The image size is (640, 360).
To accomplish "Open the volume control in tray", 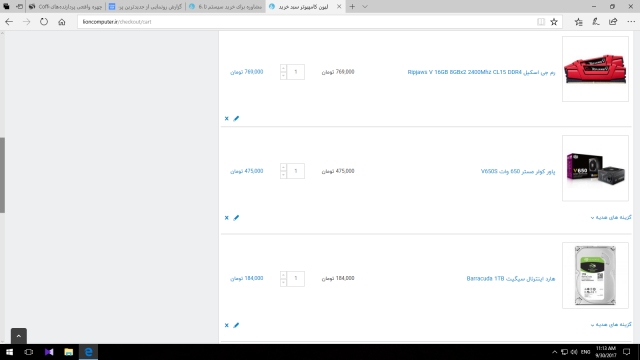I will 574,352.
